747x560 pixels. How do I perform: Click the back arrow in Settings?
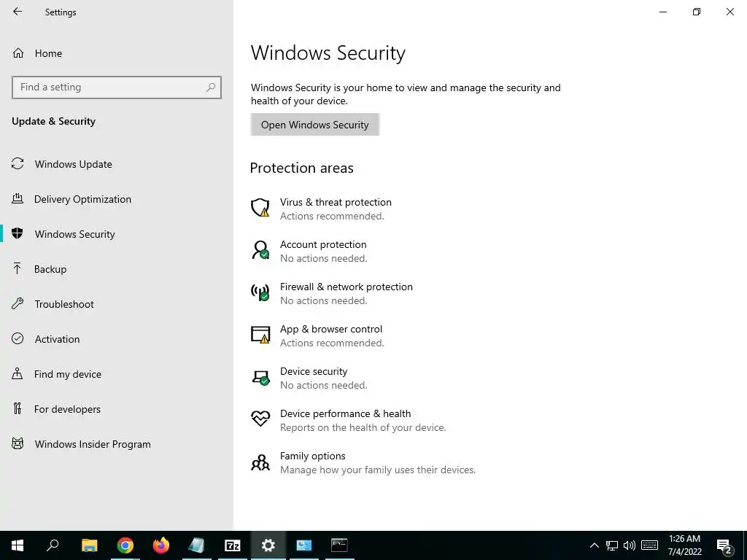[x=18, y=12]
